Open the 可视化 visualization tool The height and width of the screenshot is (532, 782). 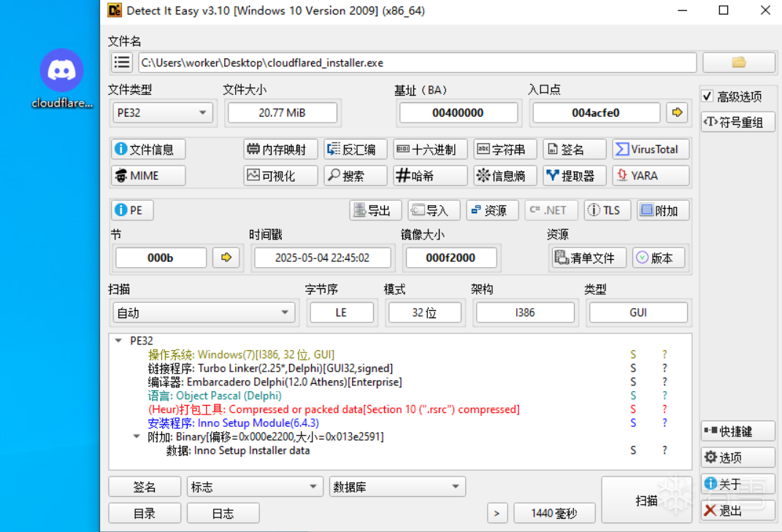[x=280, y=175]
